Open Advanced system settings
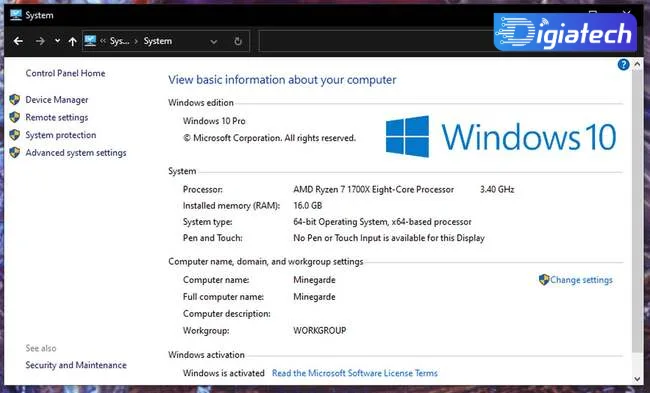The width and height of the screenshot is (650, 393). click(76, 153)
